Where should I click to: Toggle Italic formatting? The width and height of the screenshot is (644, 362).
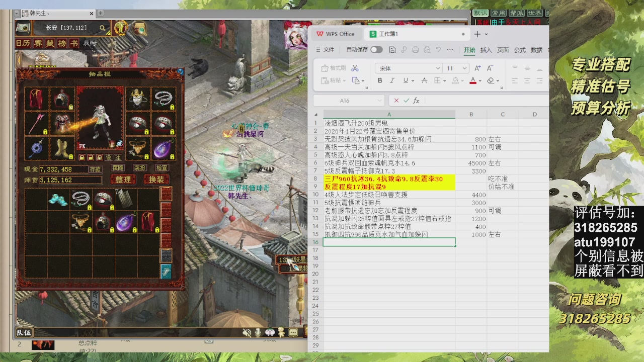pyautogui.click(x=392, y=80)
